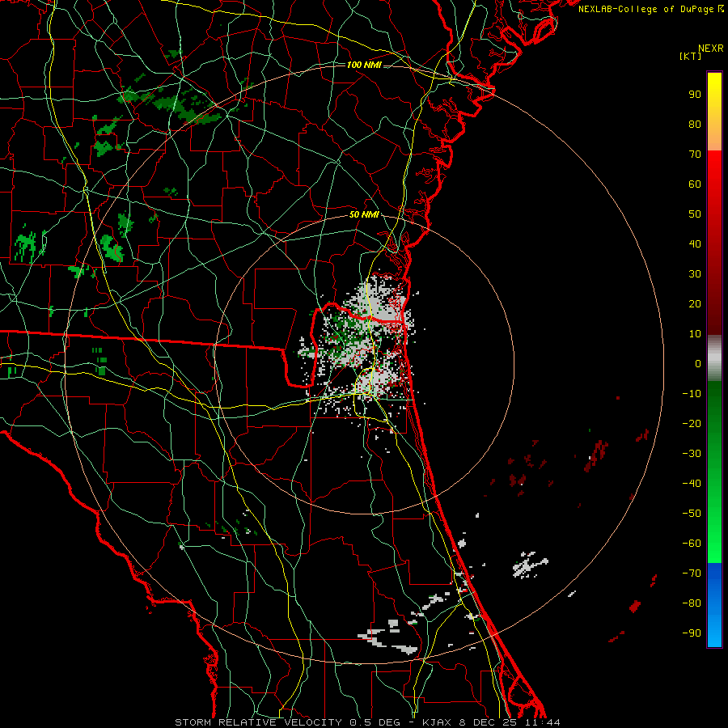
Task: Click the [KT] units label
Action: (x=691, y=56)
